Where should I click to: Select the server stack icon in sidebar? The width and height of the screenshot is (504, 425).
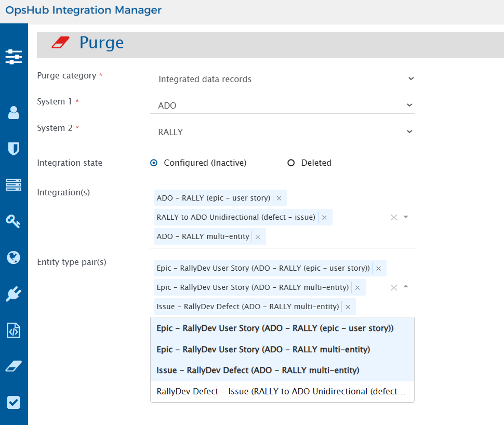14,184
